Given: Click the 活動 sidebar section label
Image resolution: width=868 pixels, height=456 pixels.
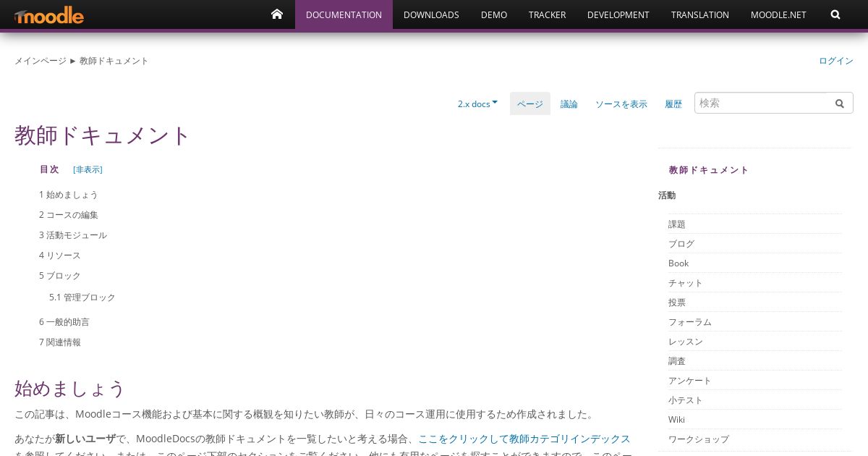Looking at the screenshot, I should [667, 195].
